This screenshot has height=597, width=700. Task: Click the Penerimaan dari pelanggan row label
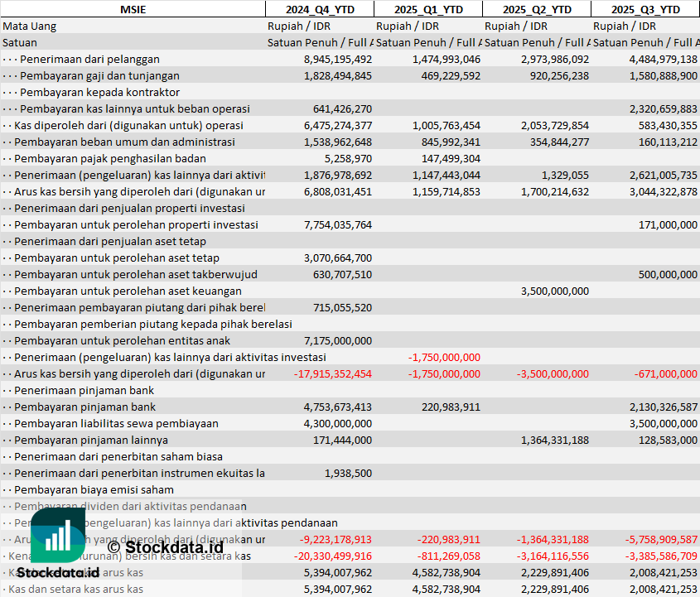click(x=89, y=59)
